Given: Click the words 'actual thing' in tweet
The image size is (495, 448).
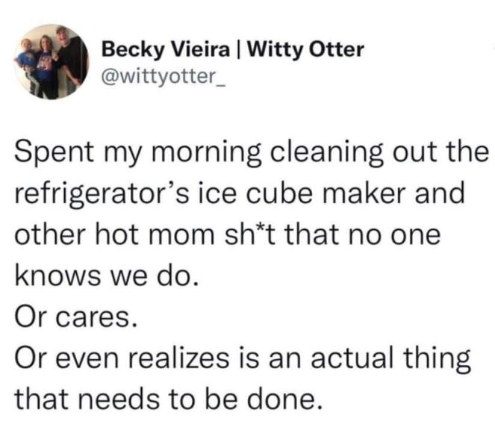Looking at the screenshot, I should coord(391,358).
